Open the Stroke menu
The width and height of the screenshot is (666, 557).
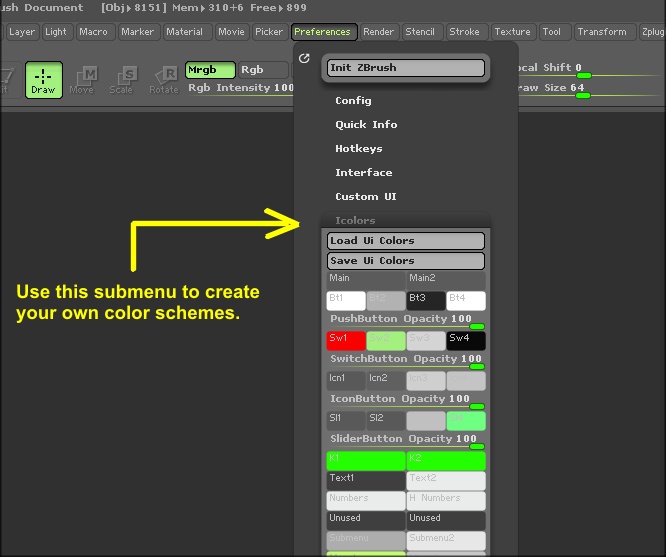click(465, 32)
